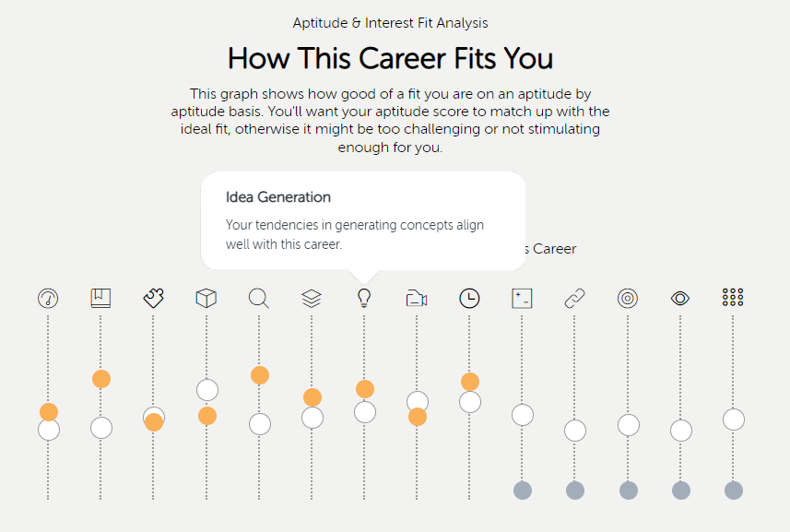Select the lightbulb Idea Generation icon

[364, 297]
